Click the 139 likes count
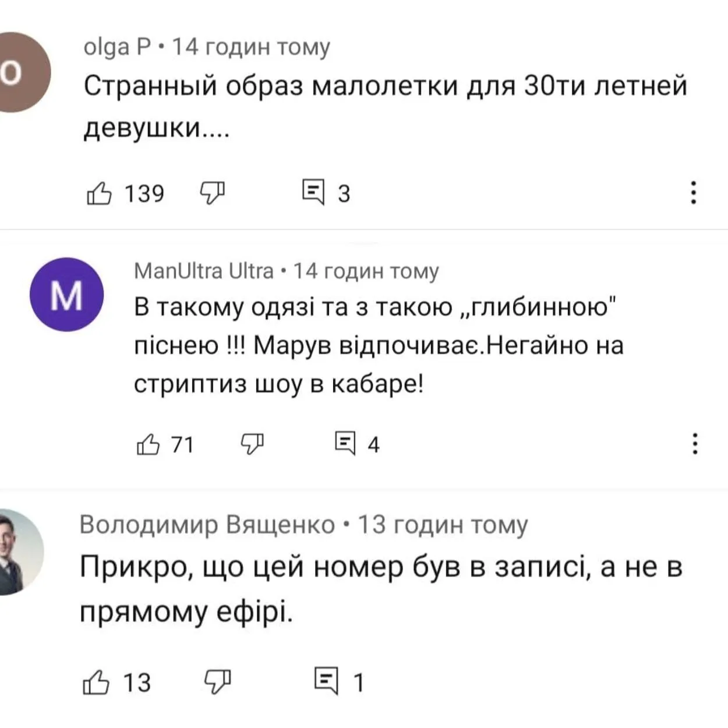 pyautogui.click(x=144, y=193)
